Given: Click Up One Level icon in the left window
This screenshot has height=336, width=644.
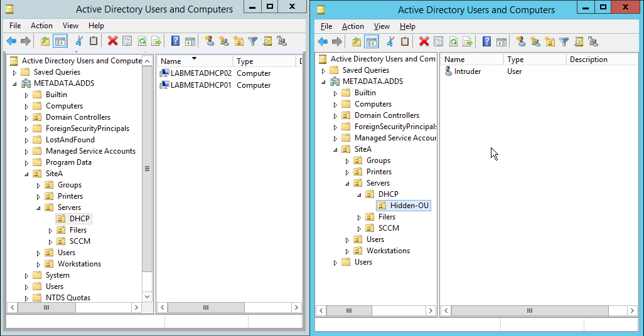Looking at the screenshot, I should (45, 41).
